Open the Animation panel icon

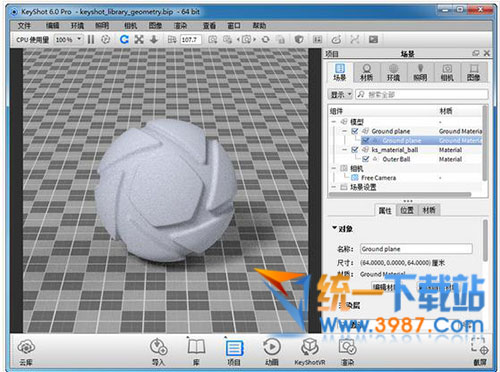tap(272, 352)
